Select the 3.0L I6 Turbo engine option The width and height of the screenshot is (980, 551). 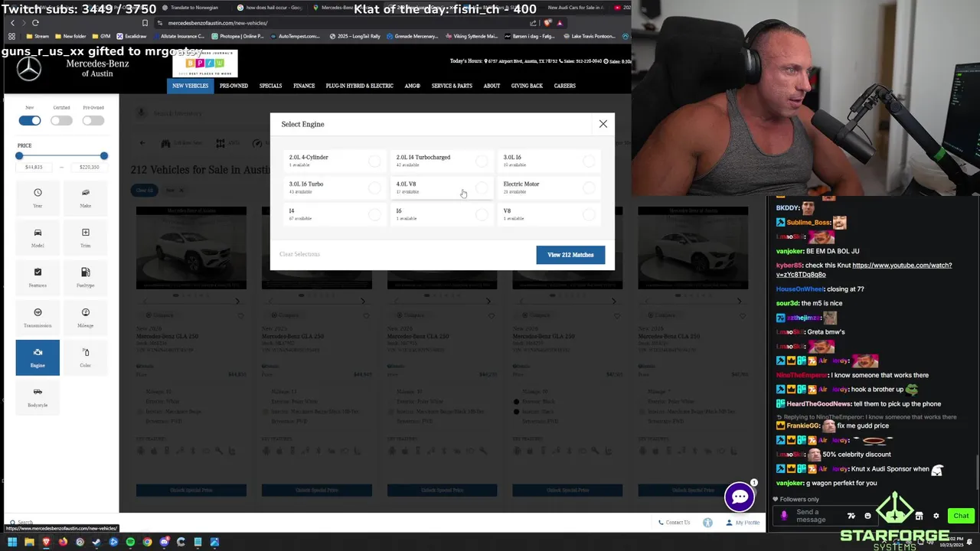335,187
